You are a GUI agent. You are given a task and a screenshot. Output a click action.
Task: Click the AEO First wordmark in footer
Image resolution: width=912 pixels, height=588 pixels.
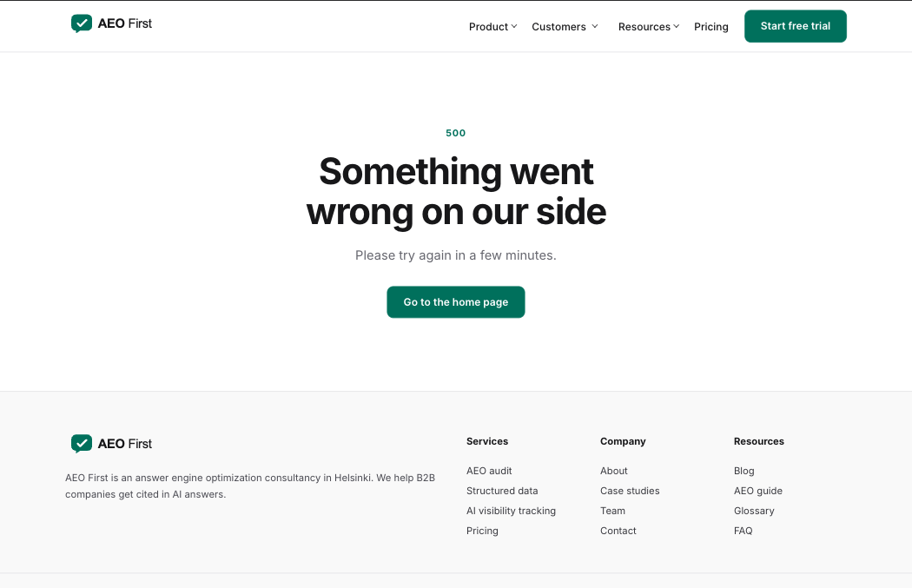click(124, 444)
